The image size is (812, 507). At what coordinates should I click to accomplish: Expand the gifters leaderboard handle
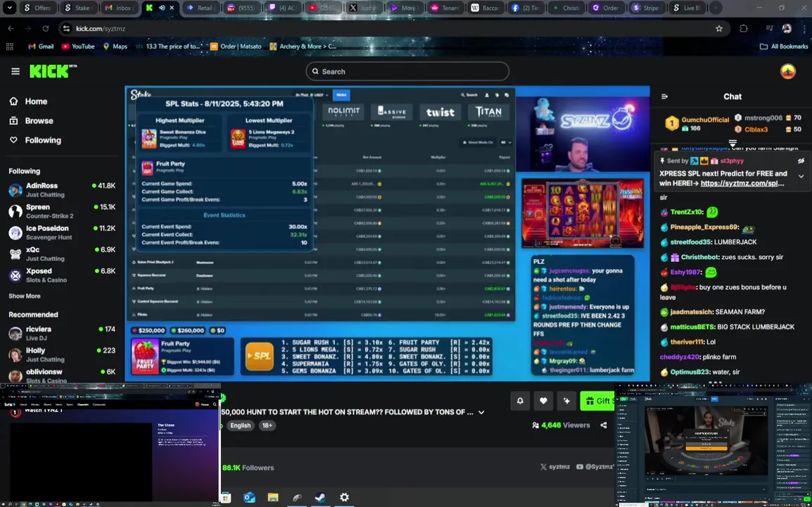click(x=732, y=142)
